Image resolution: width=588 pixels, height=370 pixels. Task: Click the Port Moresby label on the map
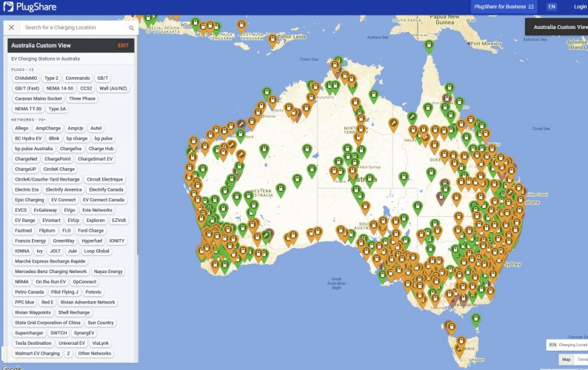coord(486,44)
